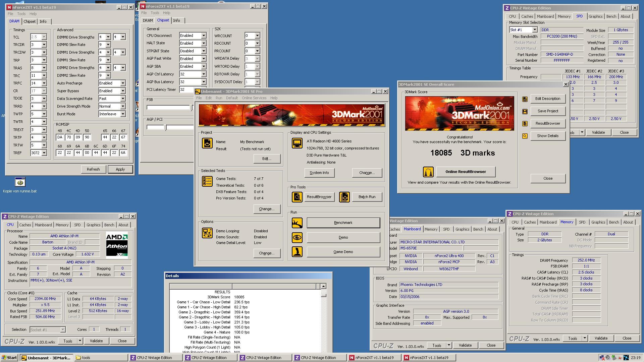Click the Options demo settings icon
Image resolution: width=644 pixels, height=362 pixels.
[207, 233]
